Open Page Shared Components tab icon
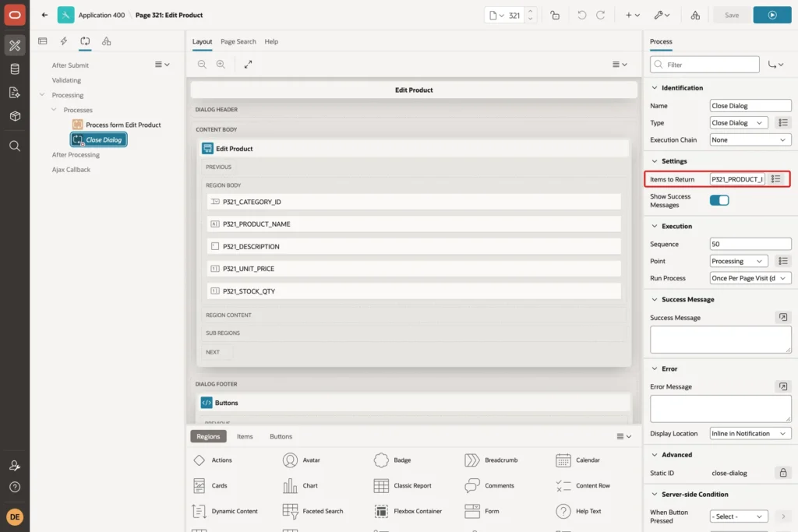This screenshot has height=532, width=798. pyautogui.click(x=106, y=41)
